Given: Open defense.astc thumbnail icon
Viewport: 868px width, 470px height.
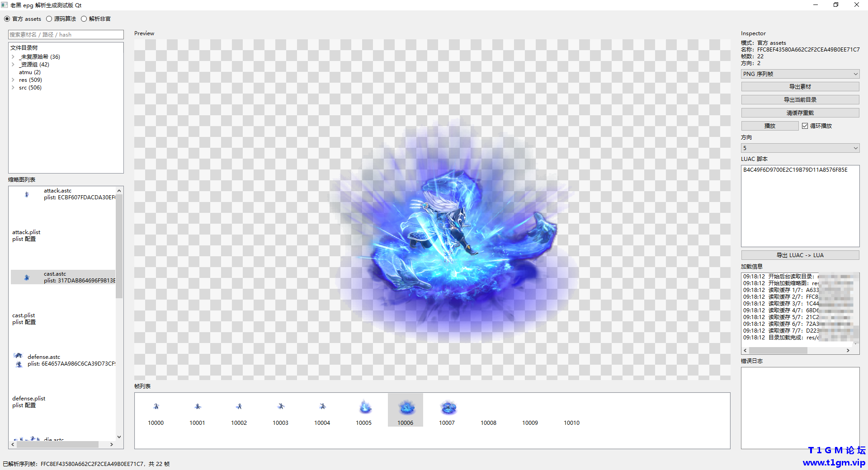Looking at the screenshot, I should [x=18, y=360].
